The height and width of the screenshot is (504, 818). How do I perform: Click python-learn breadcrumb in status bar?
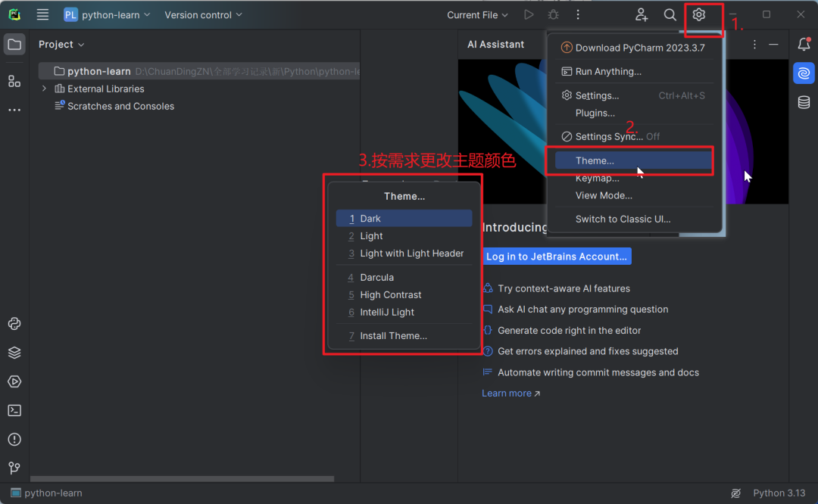click(46, 493)
